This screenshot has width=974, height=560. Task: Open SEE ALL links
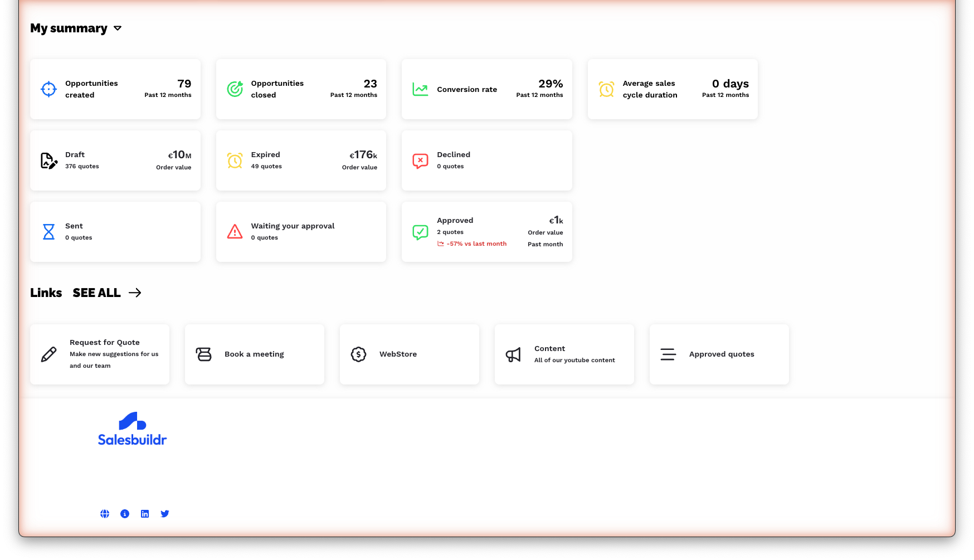tap(96, 293)
